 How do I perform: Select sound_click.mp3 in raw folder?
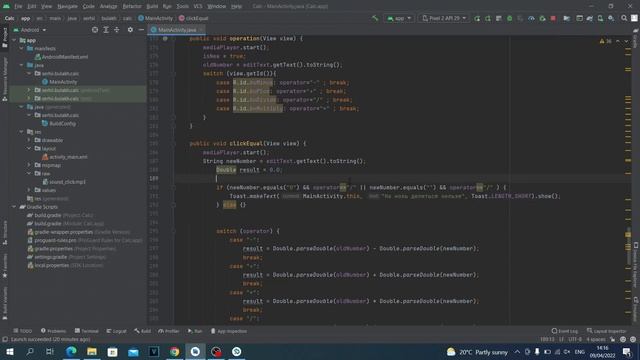(x=64, y=182)
